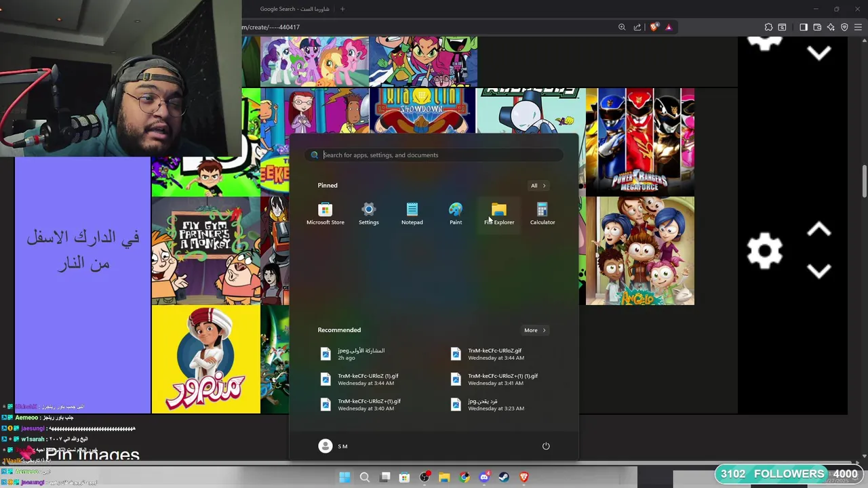Viewport: 868px width, 488px height.
Task: Open Brave Rewards triangle icon
Action: 669,27
